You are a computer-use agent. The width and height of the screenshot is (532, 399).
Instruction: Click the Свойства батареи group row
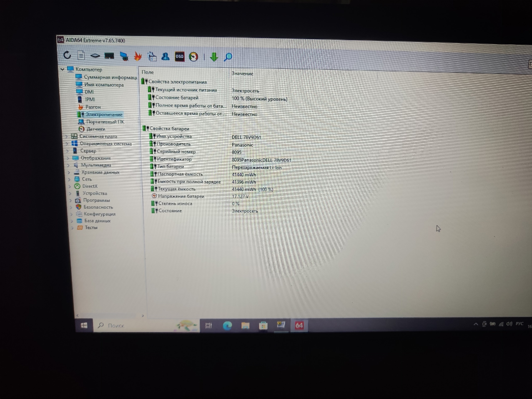click(x=166, y=129)
